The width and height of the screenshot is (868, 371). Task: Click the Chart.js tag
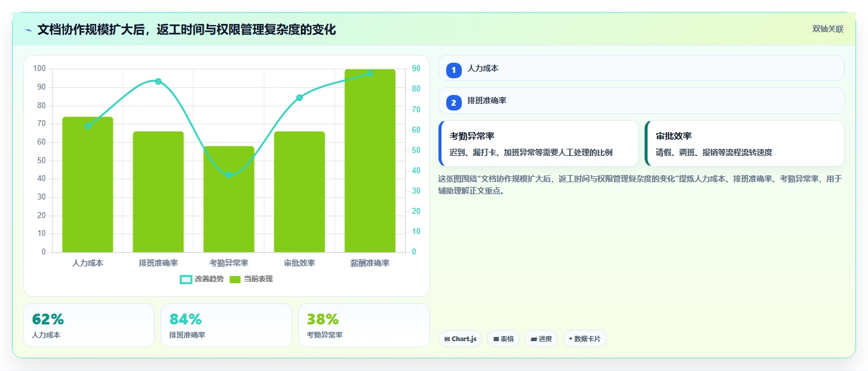460,339
